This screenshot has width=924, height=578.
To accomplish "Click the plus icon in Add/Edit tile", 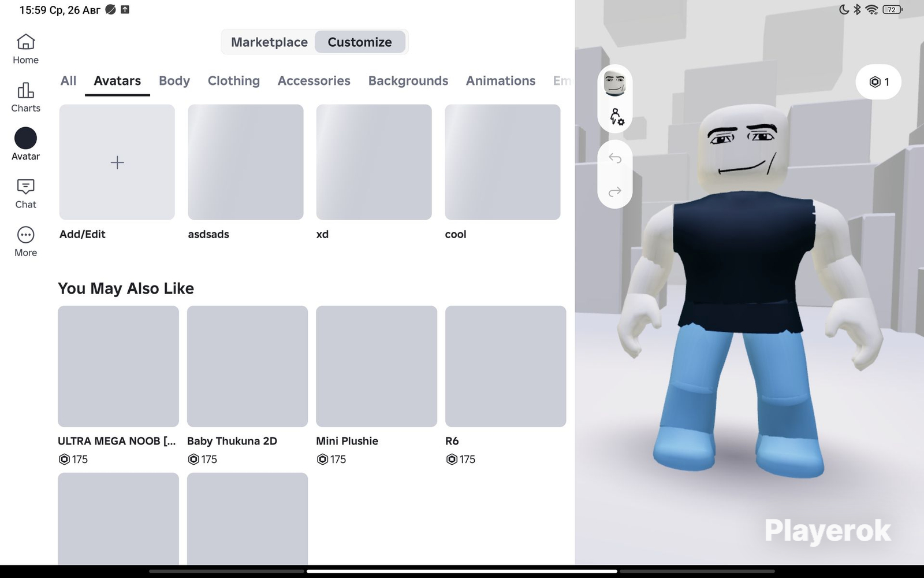I will click(x=117, y=162).
